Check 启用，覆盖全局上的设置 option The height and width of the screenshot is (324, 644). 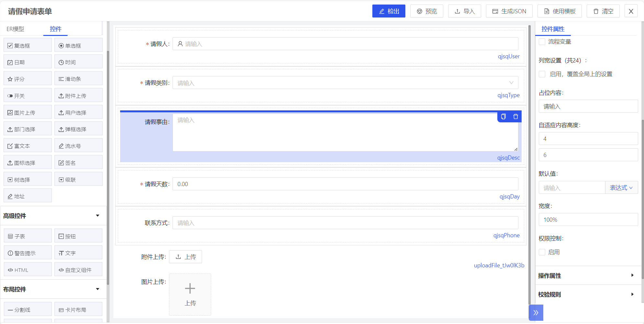[x=542, y=74]
